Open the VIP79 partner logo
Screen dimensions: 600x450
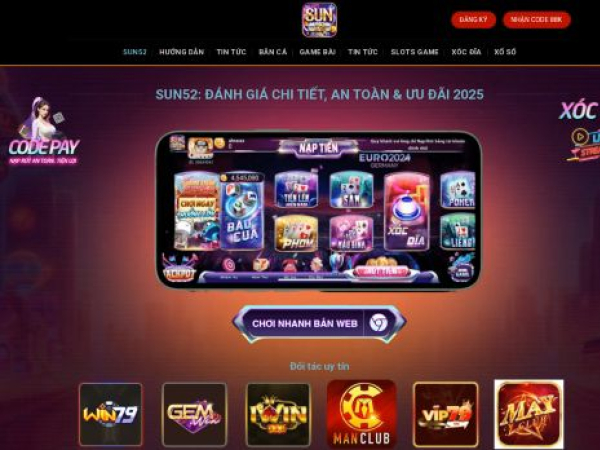(x=445, y=414)
